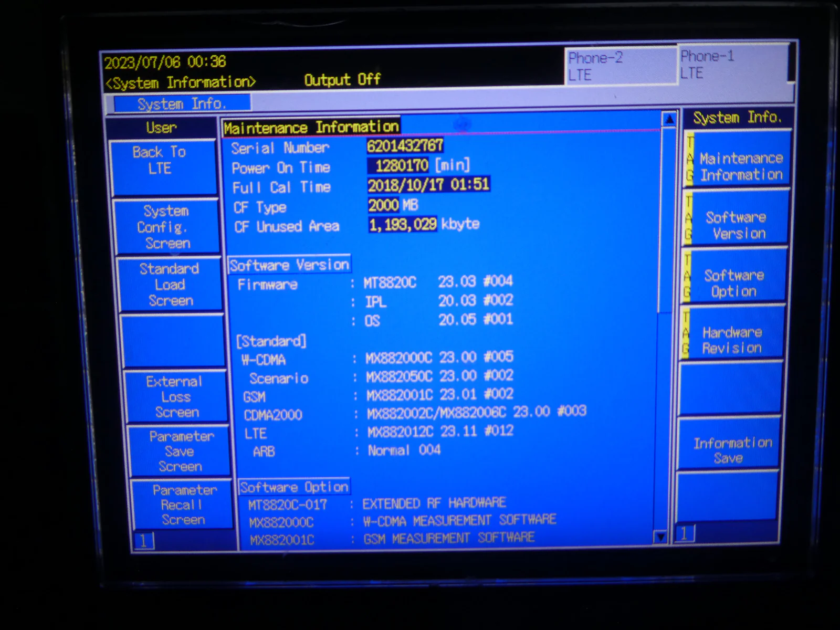Click the Software Version section header
The height and width of the screenshot is (630, 840).
tap(289, 265)
